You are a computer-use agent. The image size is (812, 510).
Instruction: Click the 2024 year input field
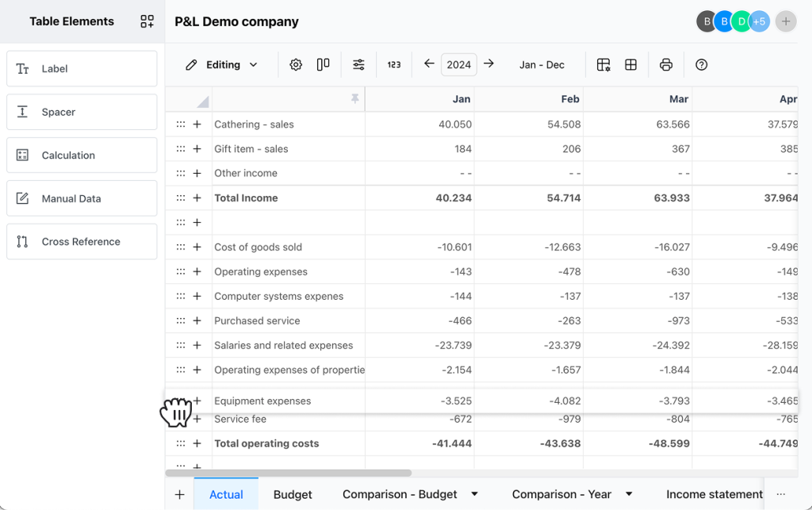459,65
